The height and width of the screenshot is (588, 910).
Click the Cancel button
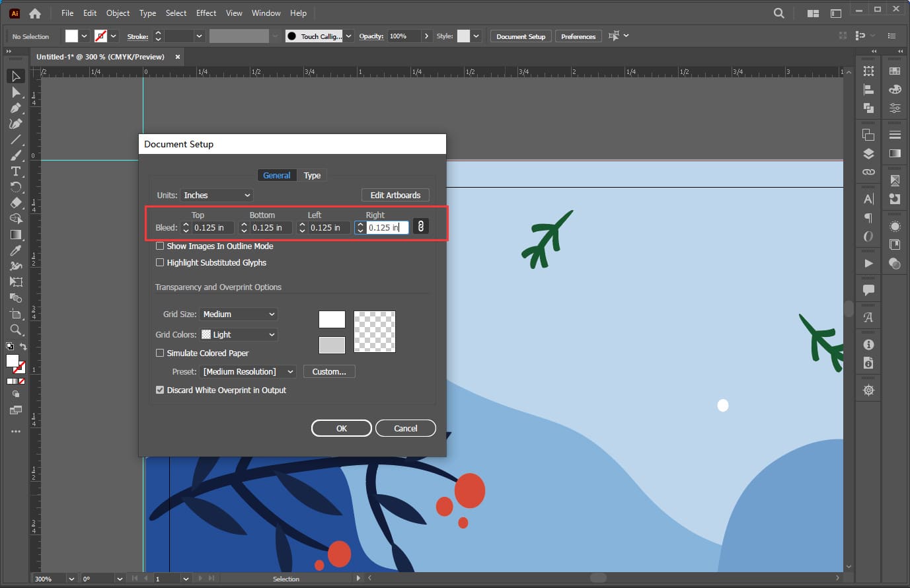pos(406,428)
